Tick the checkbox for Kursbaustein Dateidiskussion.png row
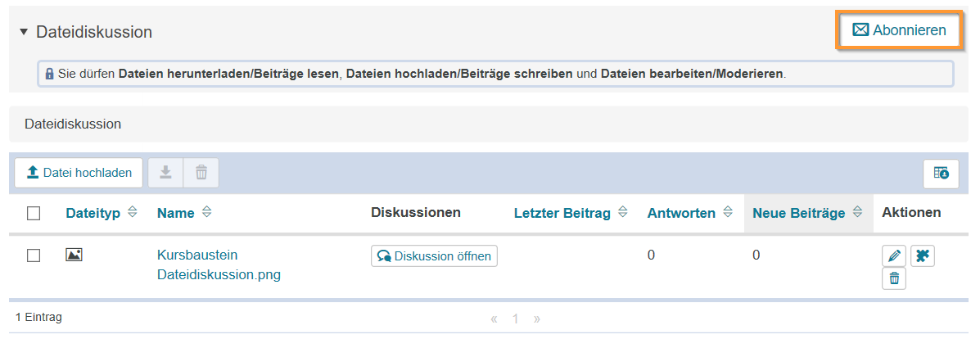This screenshot has width=980, height=339. pos(34,255)
